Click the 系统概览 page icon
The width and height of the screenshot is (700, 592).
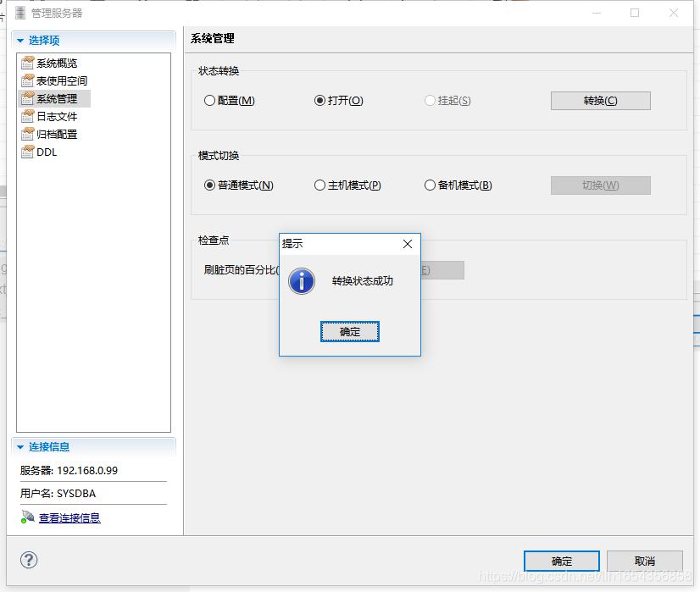[27, 63]
